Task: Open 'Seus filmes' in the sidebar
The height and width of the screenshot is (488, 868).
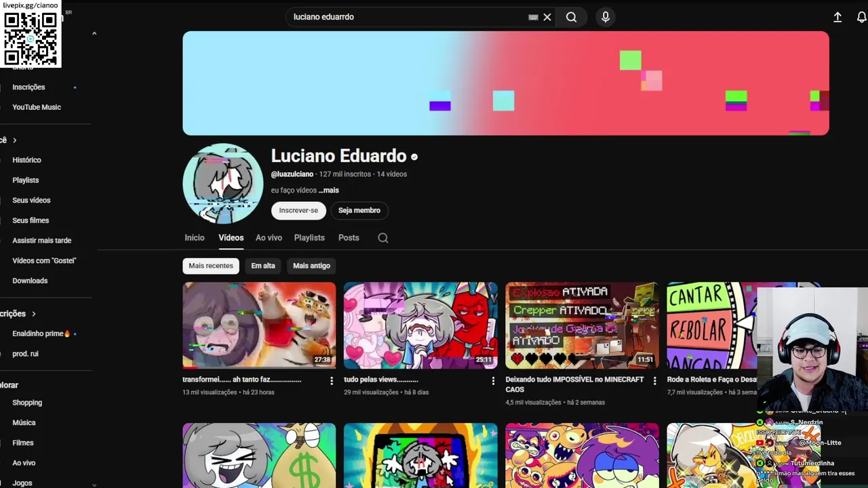Action: coord(31,220)
